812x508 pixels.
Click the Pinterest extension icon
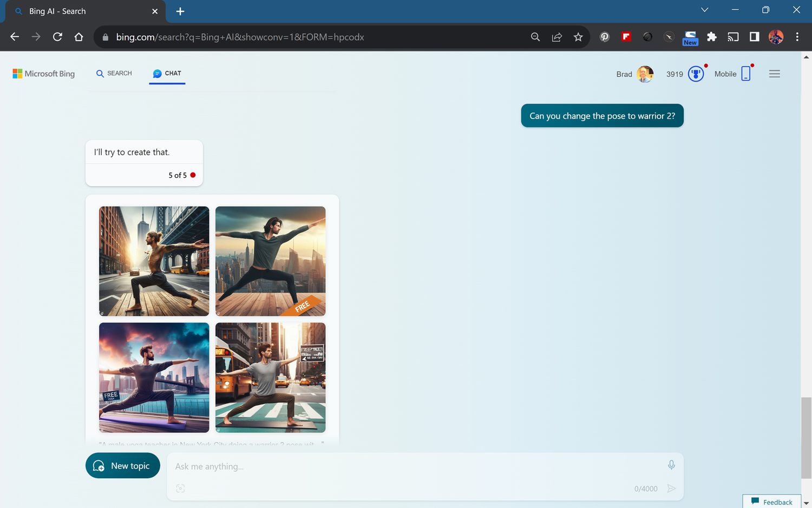tap(605, 37)
